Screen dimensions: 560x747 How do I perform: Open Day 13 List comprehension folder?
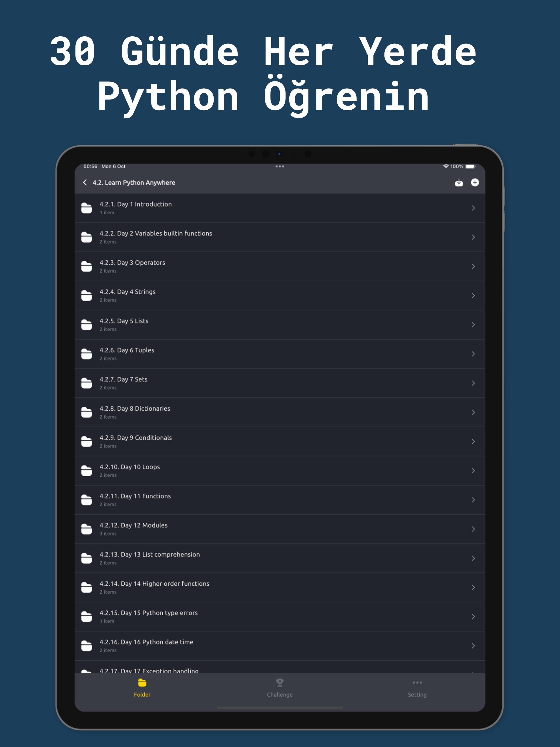150,555
